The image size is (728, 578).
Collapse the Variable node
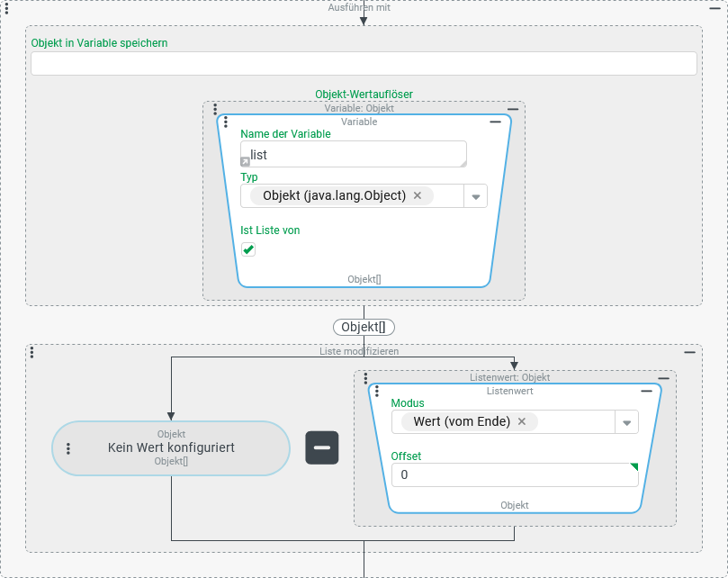tap(495, 122)
